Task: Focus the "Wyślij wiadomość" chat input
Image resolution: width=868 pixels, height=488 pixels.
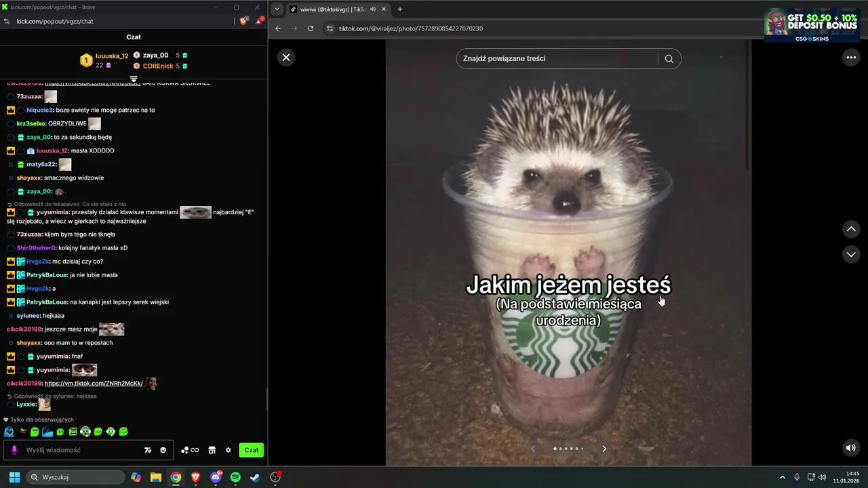Action: point(81,450)
